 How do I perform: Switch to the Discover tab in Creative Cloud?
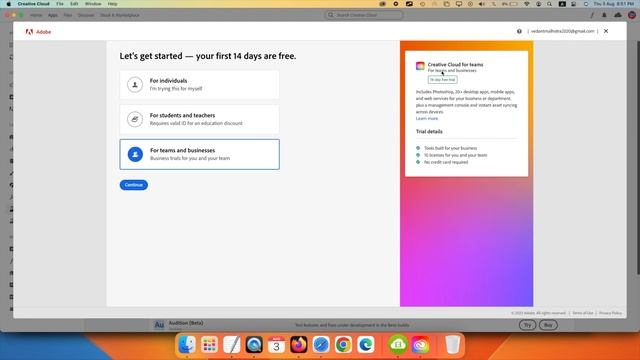[86, 15]
